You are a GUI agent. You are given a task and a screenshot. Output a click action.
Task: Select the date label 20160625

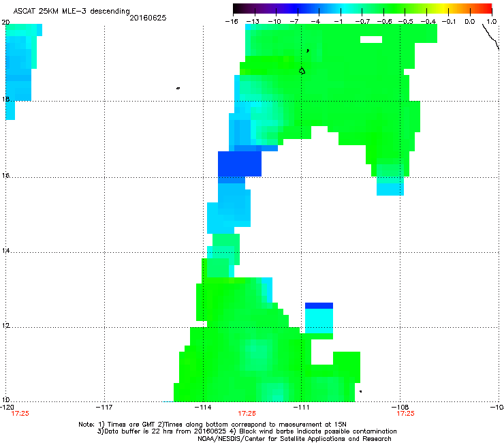click(x=148, y=18)
